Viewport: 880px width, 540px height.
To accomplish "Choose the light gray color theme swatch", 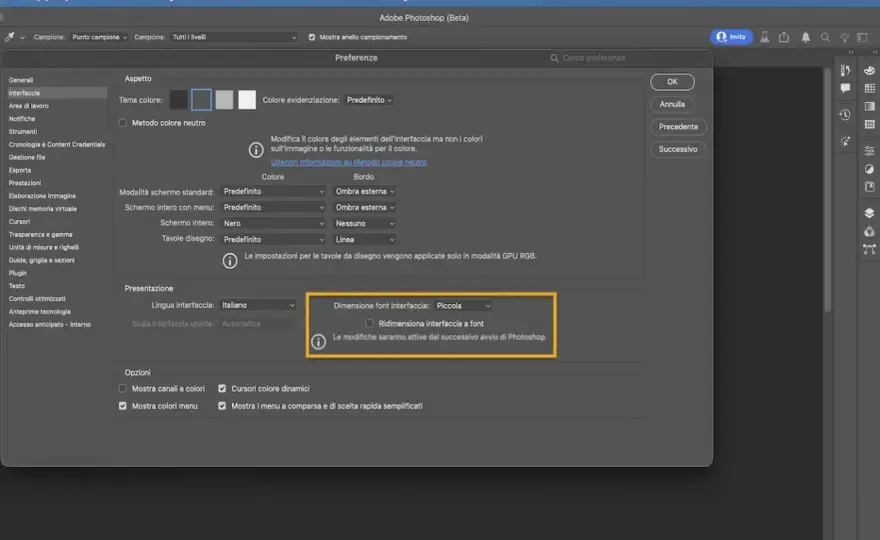I will [x=224, y=100].
